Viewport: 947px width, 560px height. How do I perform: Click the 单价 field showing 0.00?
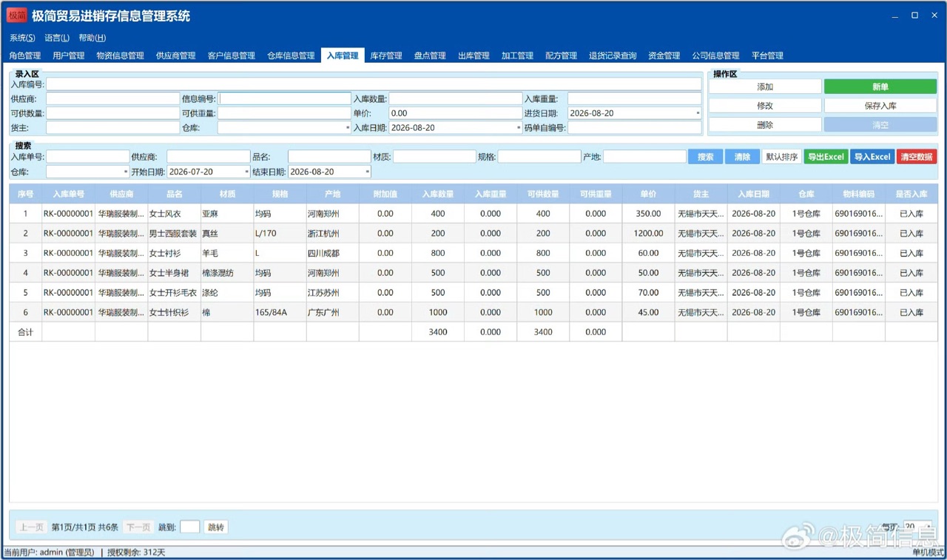coord(456,113)
